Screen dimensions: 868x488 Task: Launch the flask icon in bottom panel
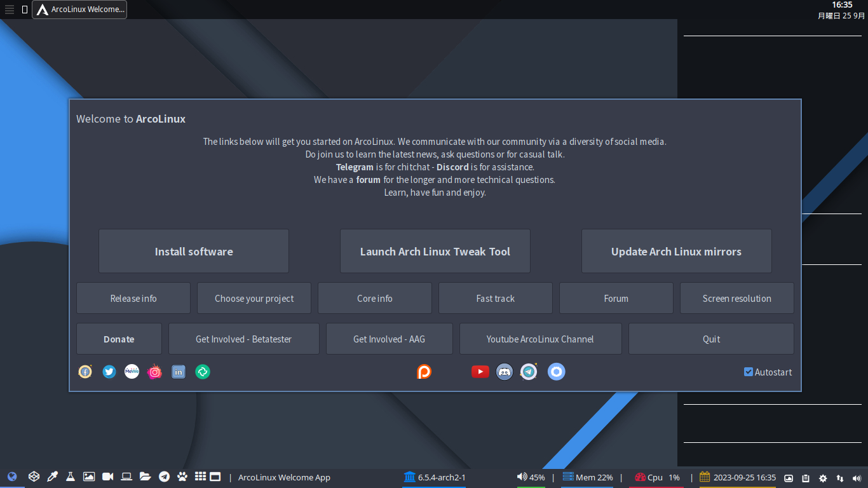pyautogui.click(x=71, y=477)
